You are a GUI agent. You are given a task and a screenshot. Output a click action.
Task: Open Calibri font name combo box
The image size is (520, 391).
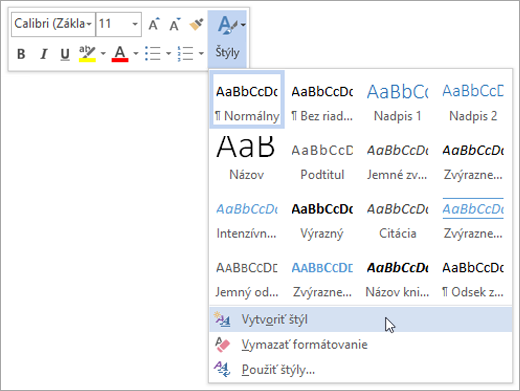pyautogui.click(x=53, y=24)
